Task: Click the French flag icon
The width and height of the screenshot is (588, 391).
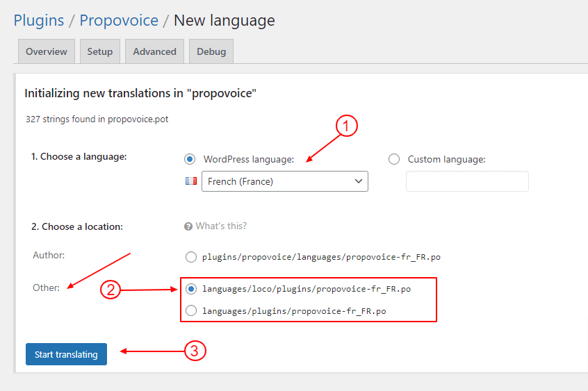Action: (191, 181)
